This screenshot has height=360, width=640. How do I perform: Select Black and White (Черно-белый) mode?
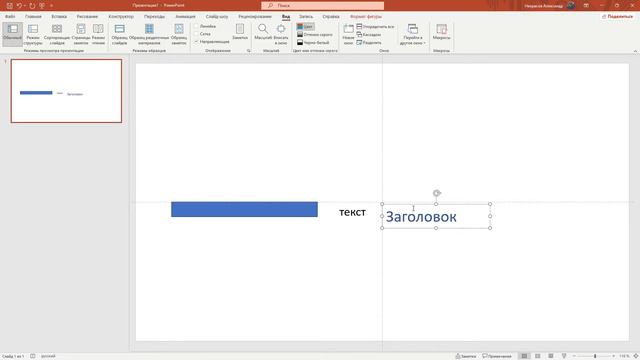(x=313, y=42)
